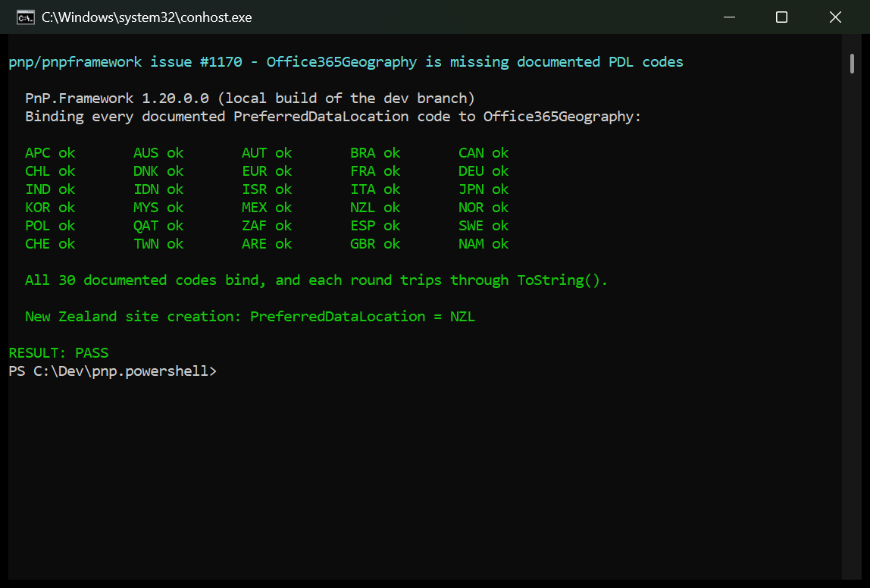Click the 'IND ok' result
The height and width of the screenshot is (588, 870).
(50, 189)
